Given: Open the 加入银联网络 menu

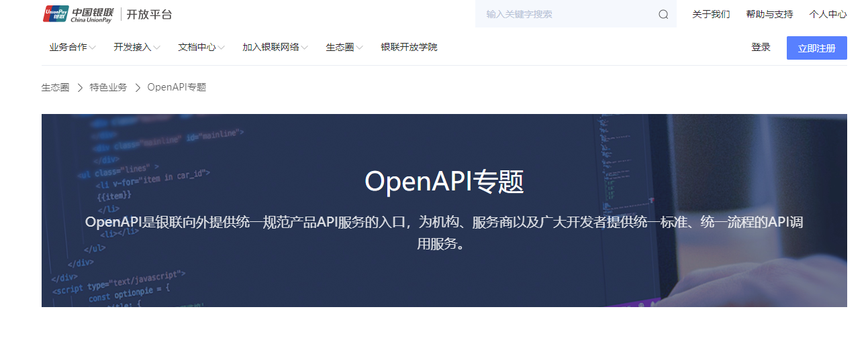Looking at the screenshot, I should (271, 47).
